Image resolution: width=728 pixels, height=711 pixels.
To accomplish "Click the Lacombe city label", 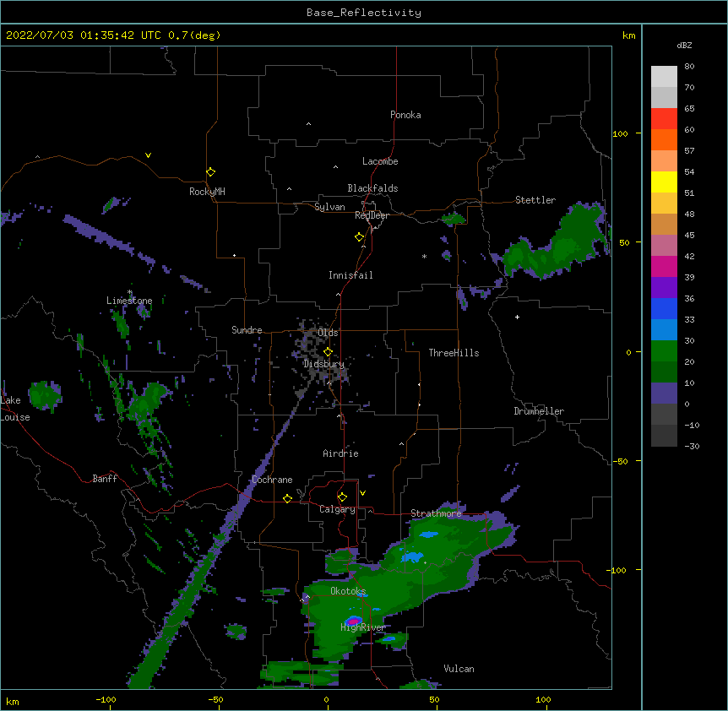I will tap(380, 161).
